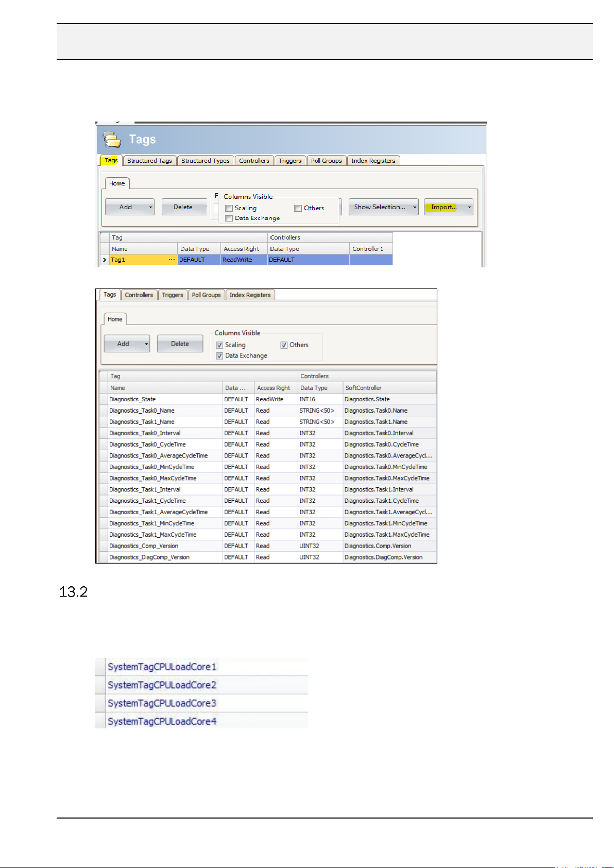Disable the checked Scaling checkbox
The width and height of the screenshot is (614, 868).
coord(219,345)
